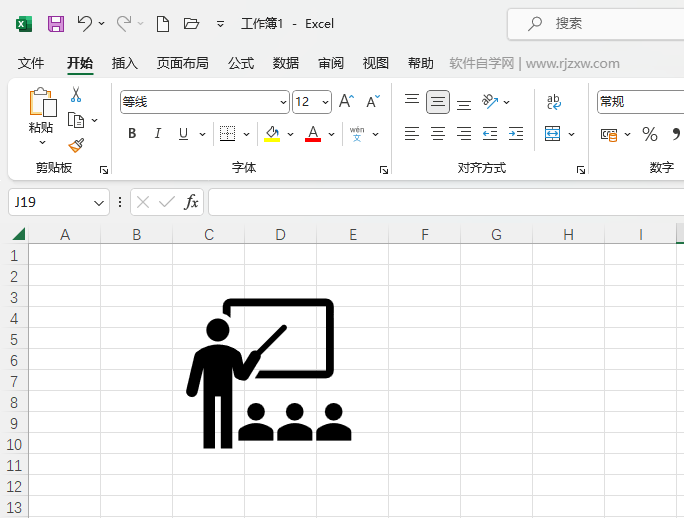The image size is (684, 518).
Task: Switch to the 数据 tab
Action: pos(286,63)
